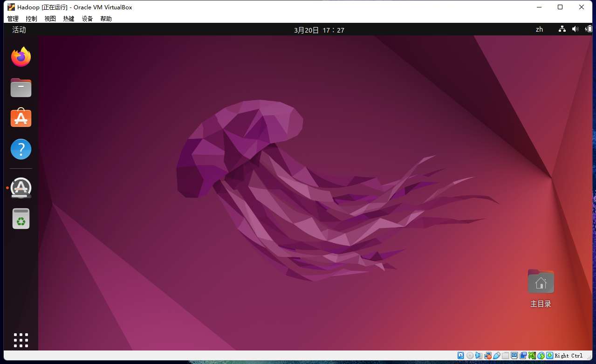Click the USB device status icon
Image resolution: width=596 pixels, height=364 pixels.
[497, 356]
